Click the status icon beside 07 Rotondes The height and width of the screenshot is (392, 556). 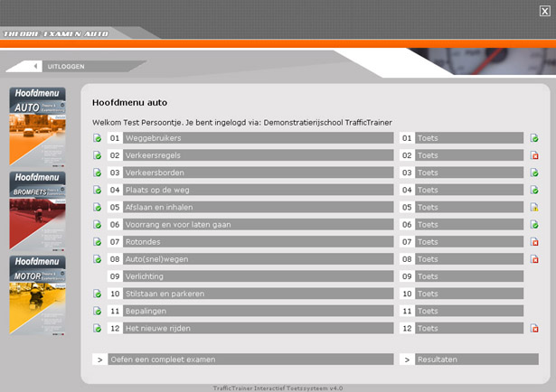point(97,242)
